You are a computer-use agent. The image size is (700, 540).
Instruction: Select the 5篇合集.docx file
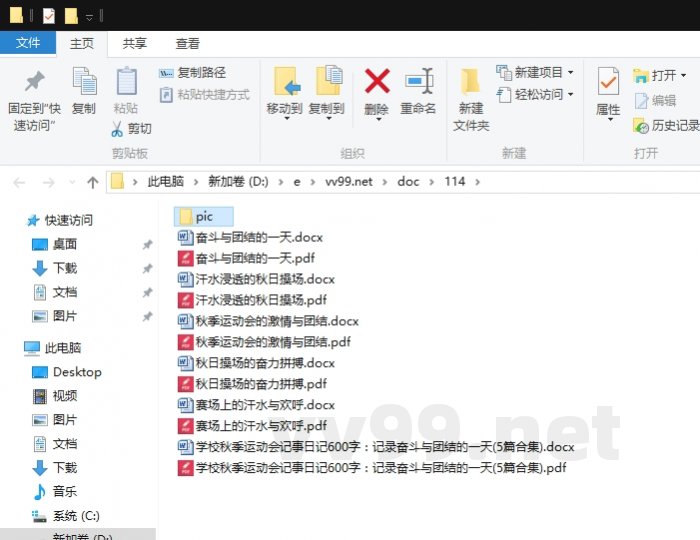pyautogui.click(x=376, y=447)
